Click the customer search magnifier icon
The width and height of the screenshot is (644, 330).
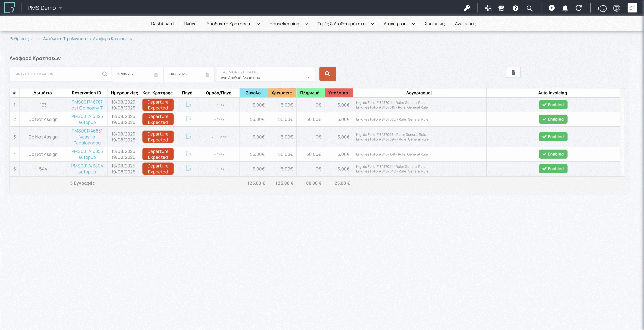[x=105, y=74]
